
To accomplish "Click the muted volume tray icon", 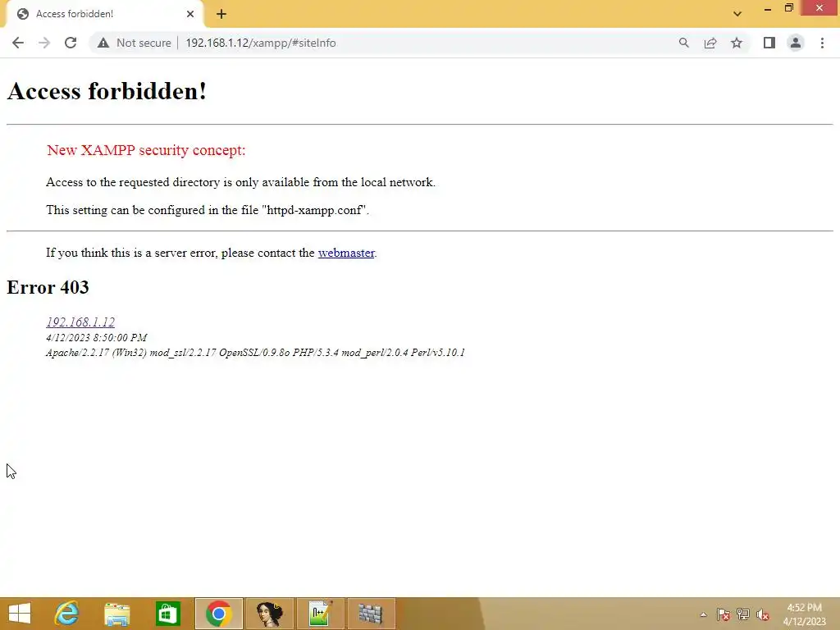I will click(x=763, y=614).
